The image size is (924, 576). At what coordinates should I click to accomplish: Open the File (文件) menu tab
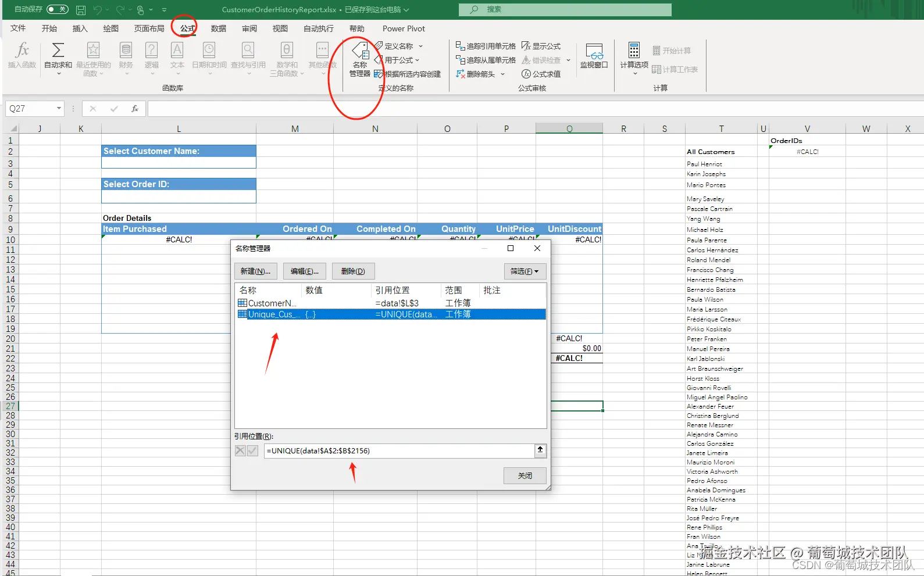(18, 28)
